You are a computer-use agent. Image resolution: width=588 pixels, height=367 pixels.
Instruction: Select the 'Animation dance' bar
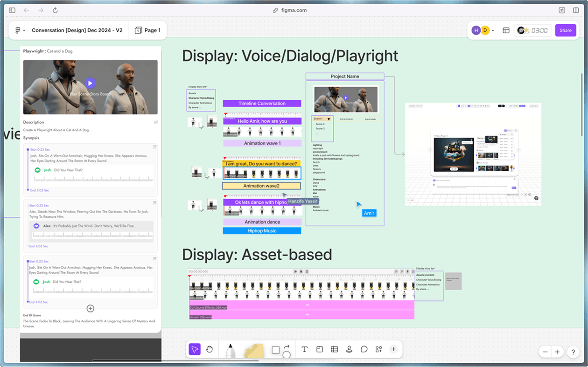click(x=262, y=222)
